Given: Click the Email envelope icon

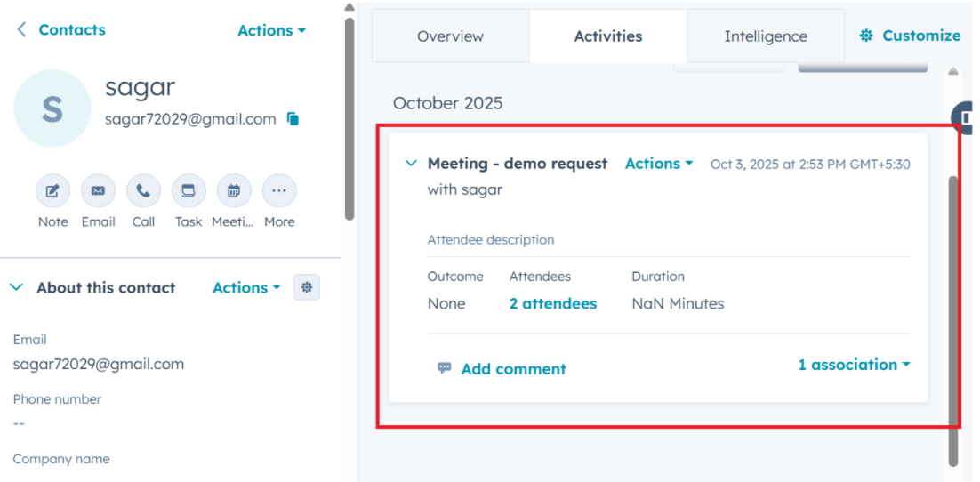Looking at the screenshot, I should [x=98, y=190].
